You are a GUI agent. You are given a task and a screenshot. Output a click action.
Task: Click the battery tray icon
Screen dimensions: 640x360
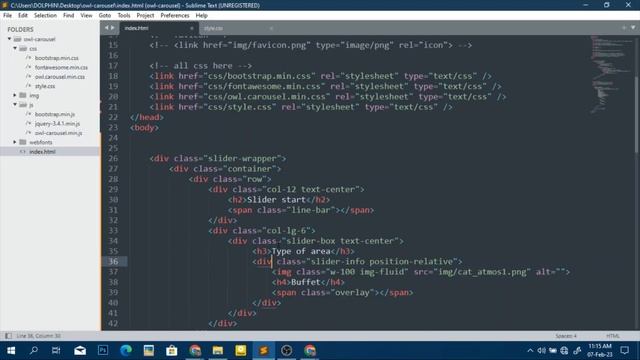coord(553,351)
